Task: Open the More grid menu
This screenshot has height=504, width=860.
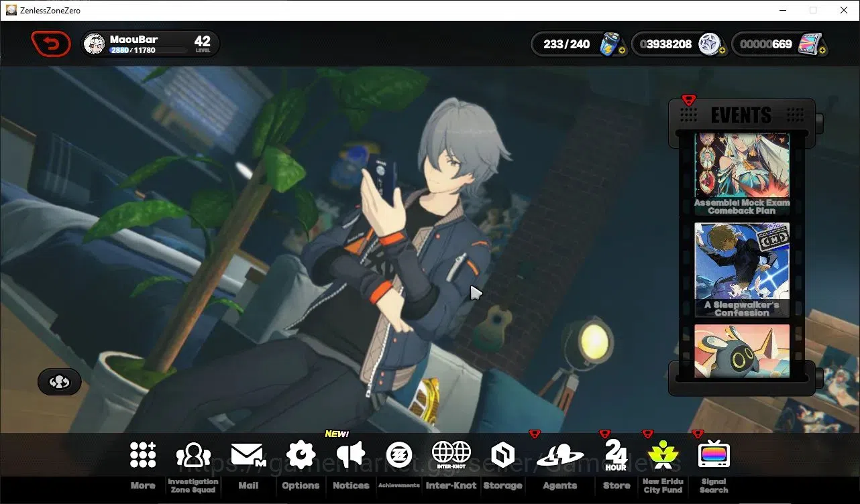Action: click(143, 456)
